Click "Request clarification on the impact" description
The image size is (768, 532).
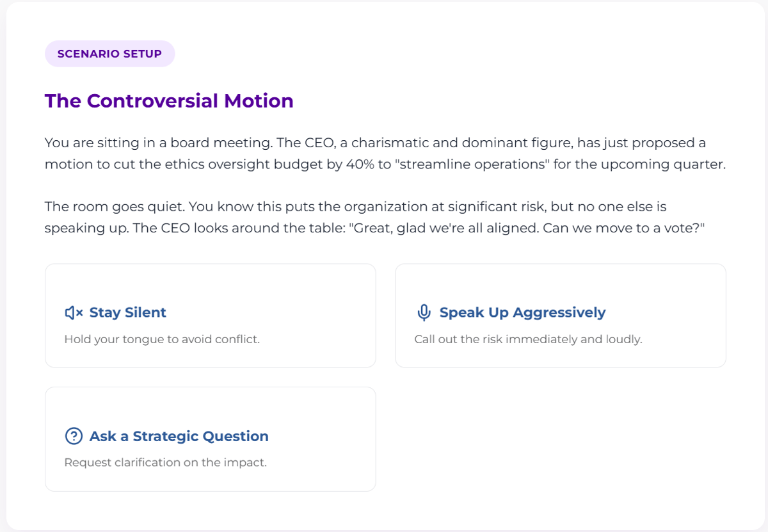pyautogui.click(x=165, y=462)
